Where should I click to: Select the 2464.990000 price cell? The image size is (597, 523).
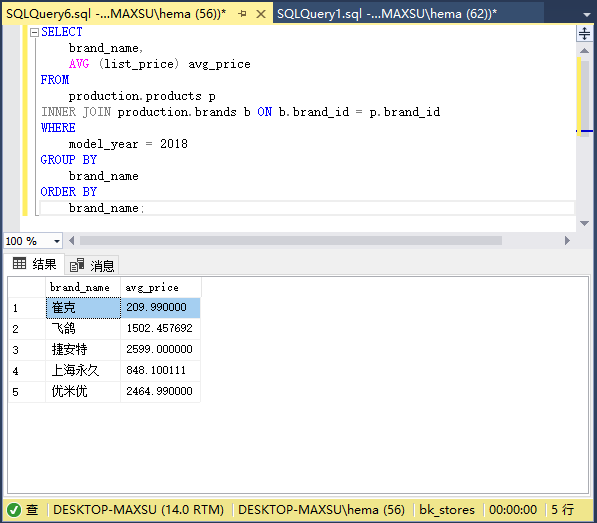coord(160,392)
